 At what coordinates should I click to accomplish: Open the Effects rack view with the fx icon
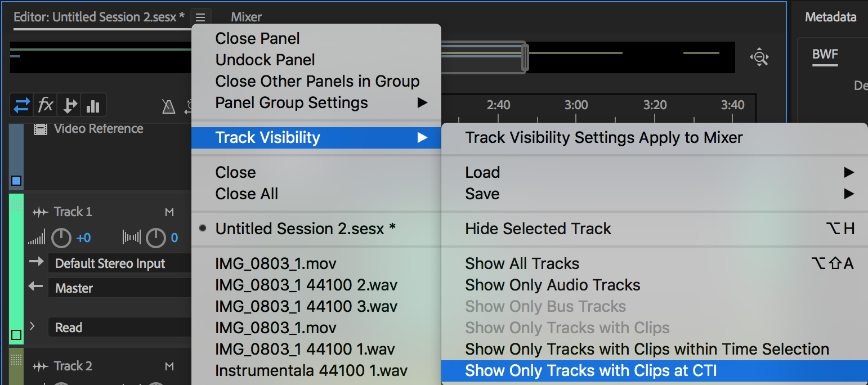point(44,105)
